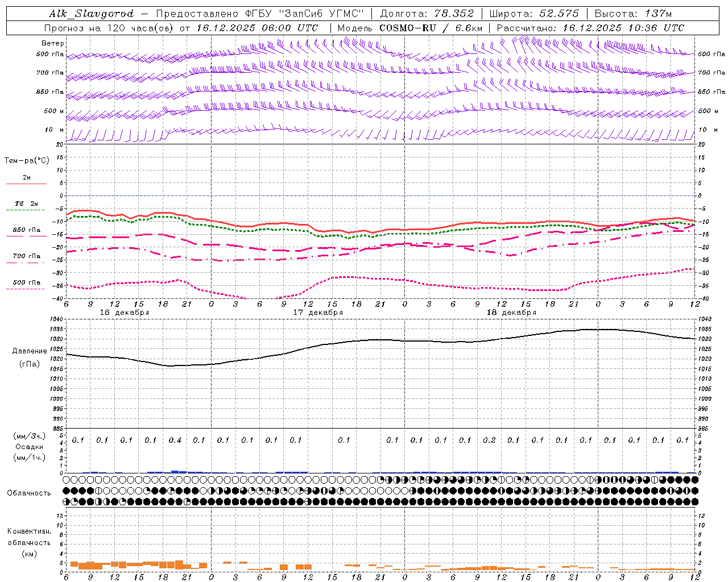Click the '(мм/3ч.)' precipitation unit label
Viewport: 728px width, 582px height.
click(x=30, y=436)
